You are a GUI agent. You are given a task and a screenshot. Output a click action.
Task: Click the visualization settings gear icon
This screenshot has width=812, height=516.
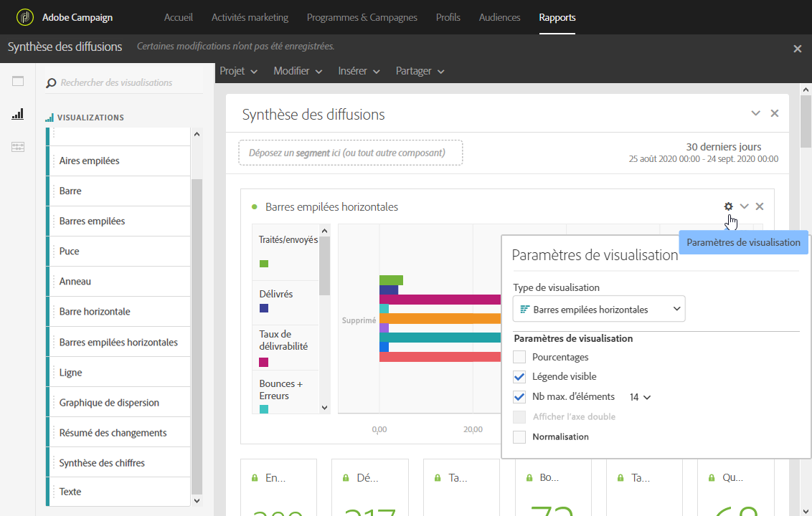(729, 206)
